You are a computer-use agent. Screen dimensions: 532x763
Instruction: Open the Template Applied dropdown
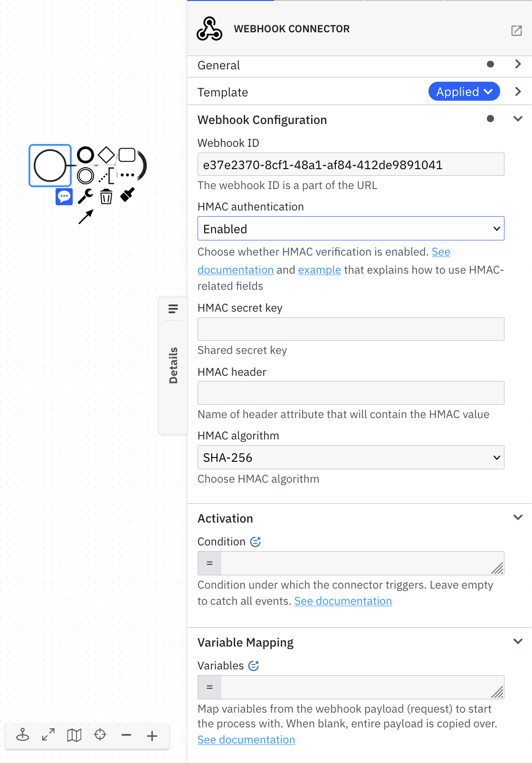(464, 91)
